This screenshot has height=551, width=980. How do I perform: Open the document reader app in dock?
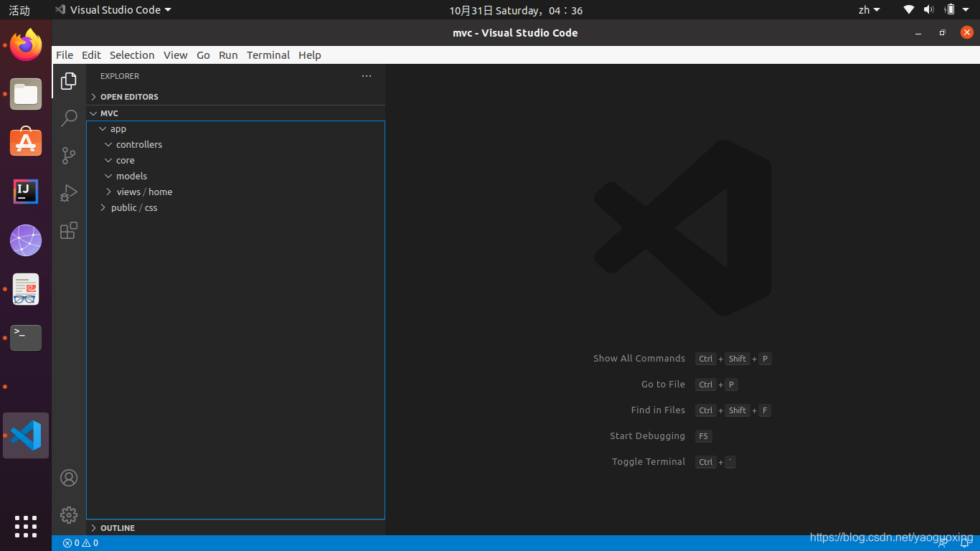[x=26, y=289]
